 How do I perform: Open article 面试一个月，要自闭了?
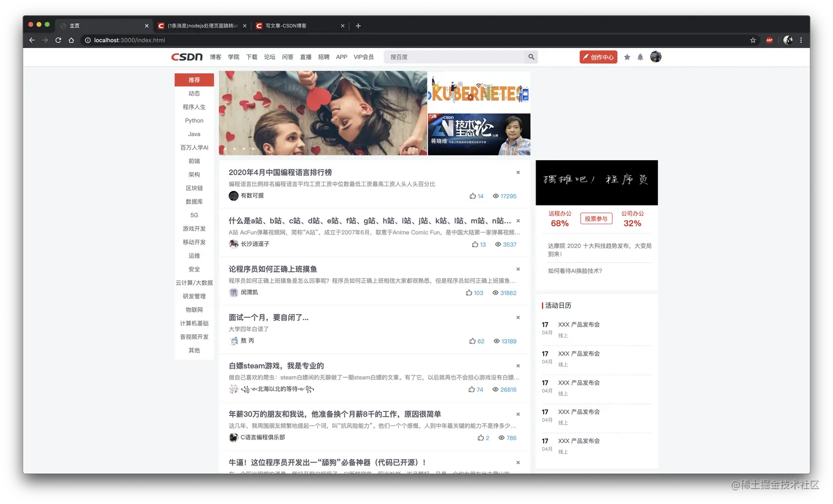click(268, 317)
